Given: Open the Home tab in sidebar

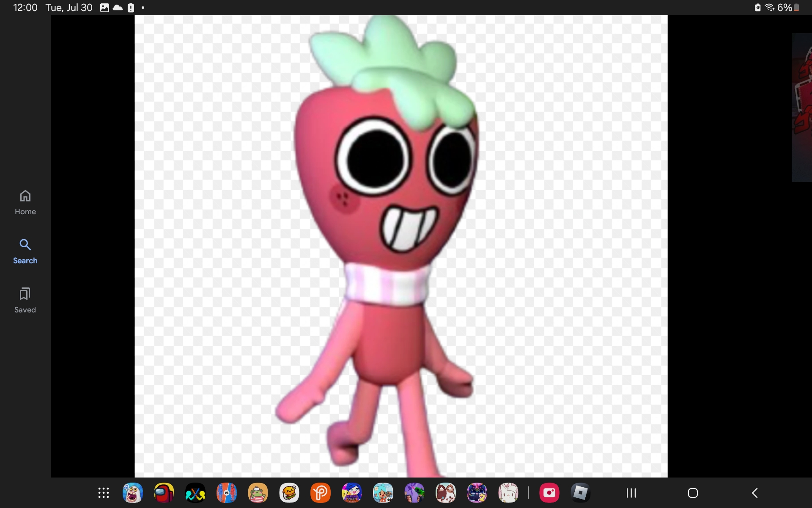Looking at the screenshot, I should click(25, 202).
